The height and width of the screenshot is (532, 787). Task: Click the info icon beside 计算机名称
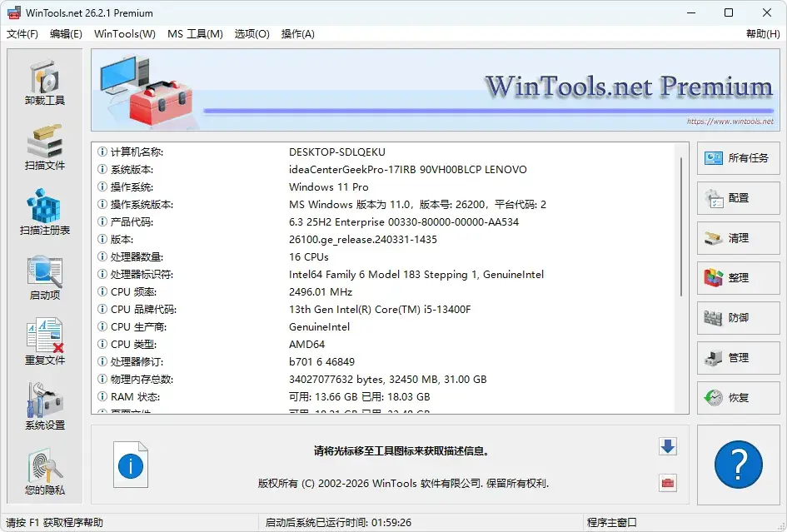(x=102, y=152)
